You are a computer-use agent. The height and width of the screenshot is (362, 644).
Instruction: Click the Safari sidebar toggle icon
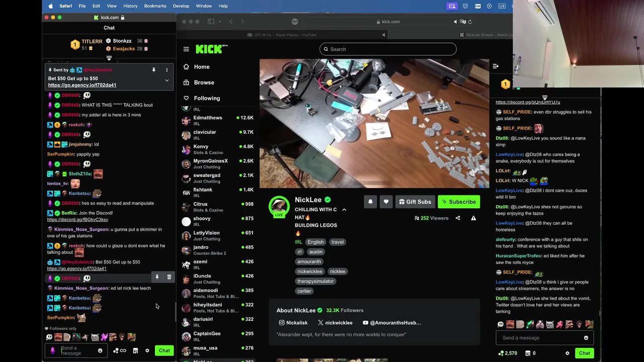(211, 22)
